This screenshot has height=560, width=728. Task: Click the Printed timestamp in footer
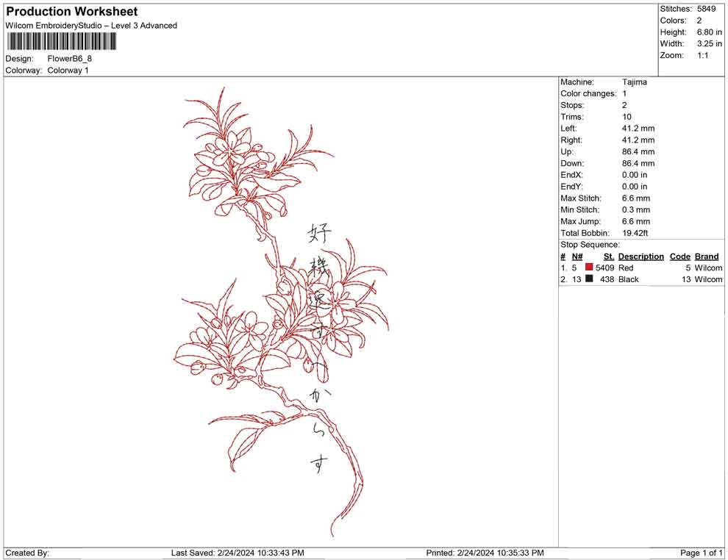click(485, 553)
